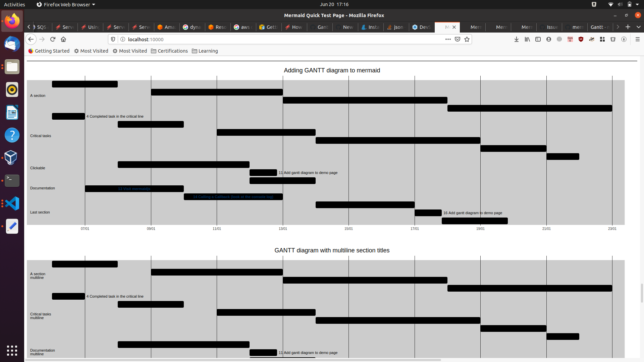644x362 pixels.
Task: Open the Privacy Badger extension icon
Action: point(592,39)
